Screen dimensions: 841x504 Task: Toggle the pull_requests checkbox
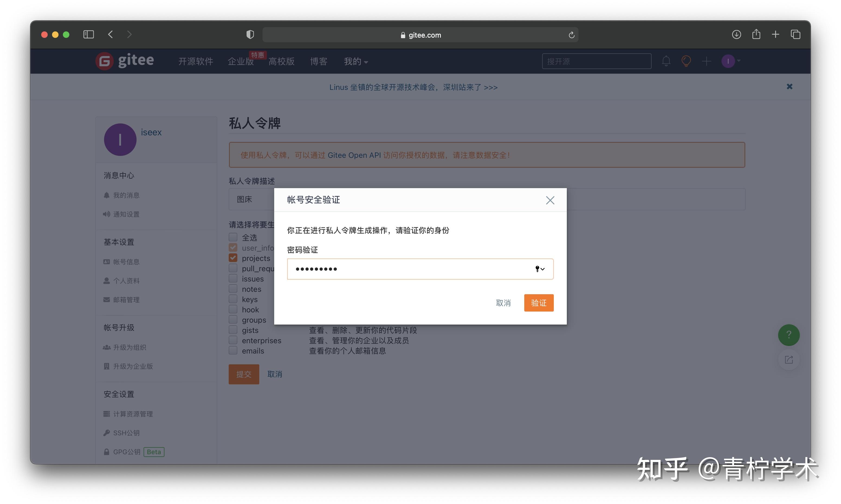[233, 268]
